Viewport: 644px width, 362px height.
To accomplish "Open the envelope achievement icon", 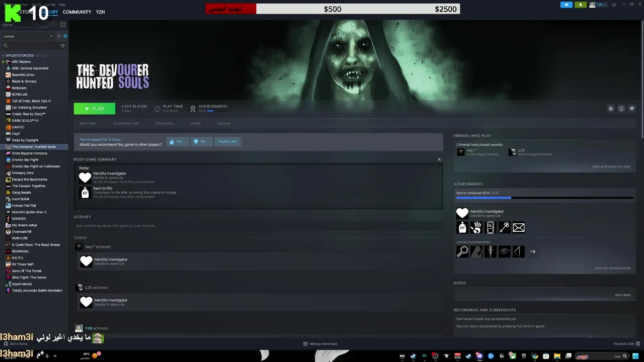I will (518, 228).
